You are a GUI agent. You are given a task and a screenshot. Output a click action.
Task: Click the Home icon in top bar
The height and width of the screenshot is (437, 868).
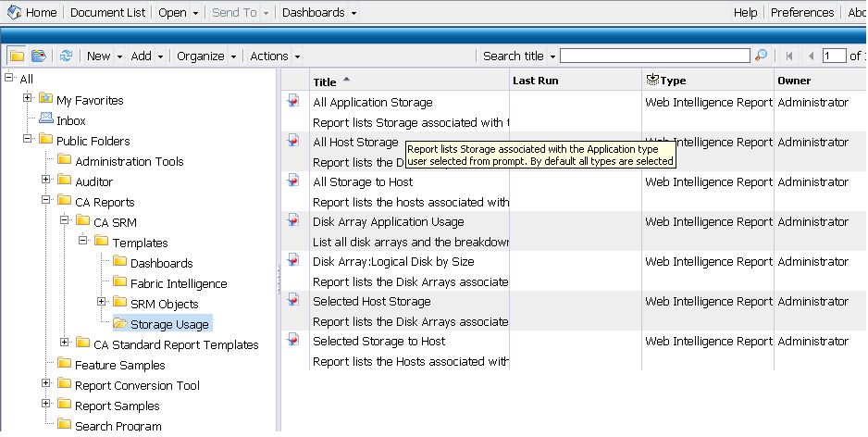click(x=14, y=13)
